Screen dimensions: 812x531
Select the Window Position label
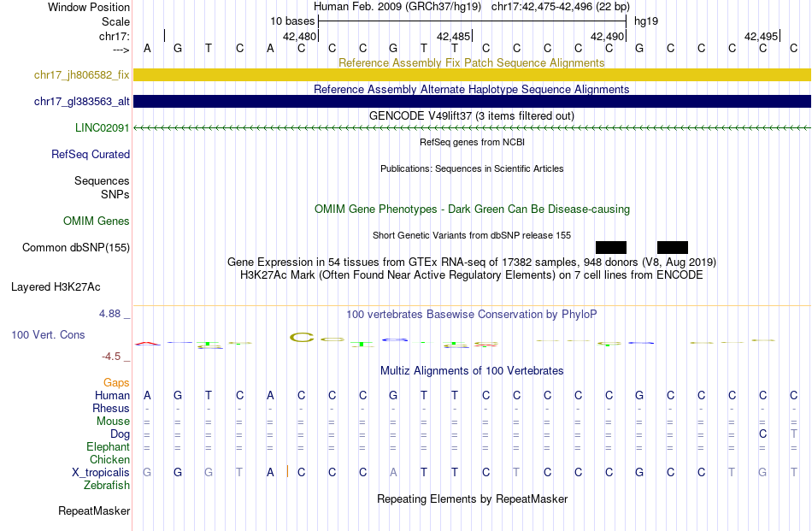tap(89, 7)
